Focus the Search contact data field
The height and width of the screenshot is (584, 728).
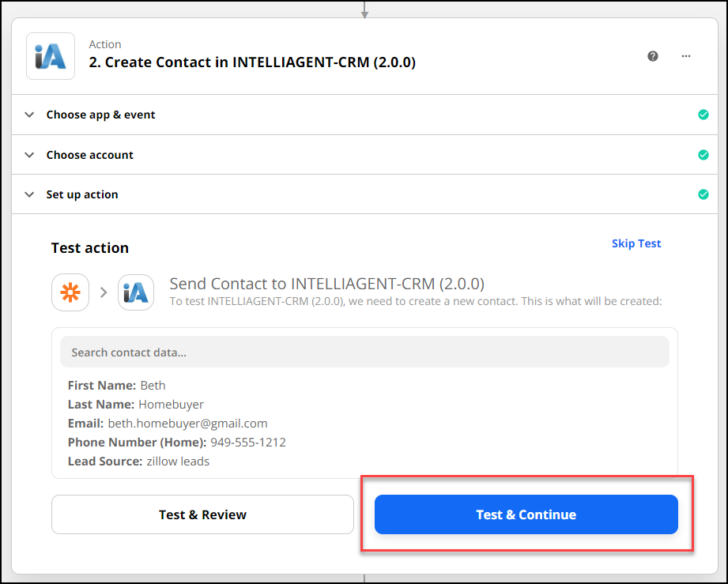364,352
